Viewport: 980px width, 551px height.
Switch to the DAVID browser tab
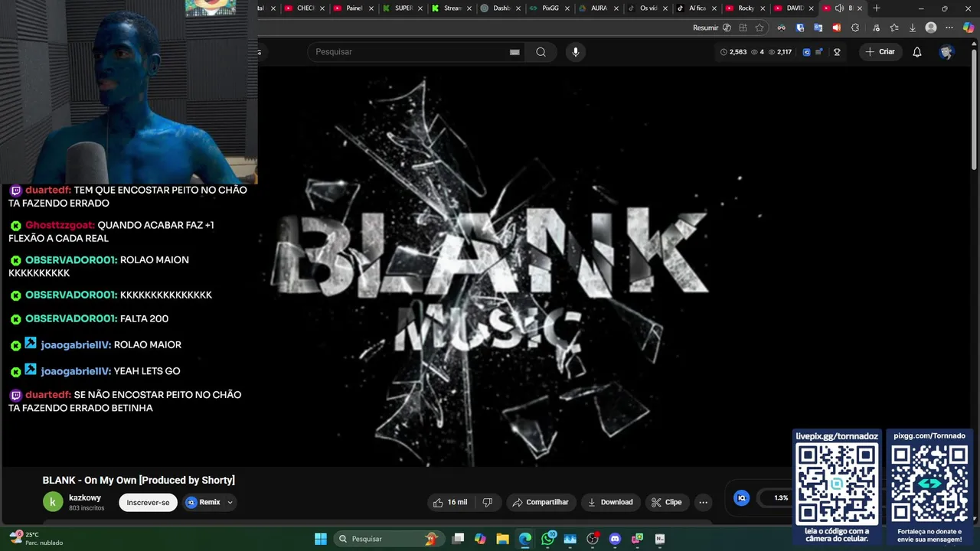tap(794, 8)
